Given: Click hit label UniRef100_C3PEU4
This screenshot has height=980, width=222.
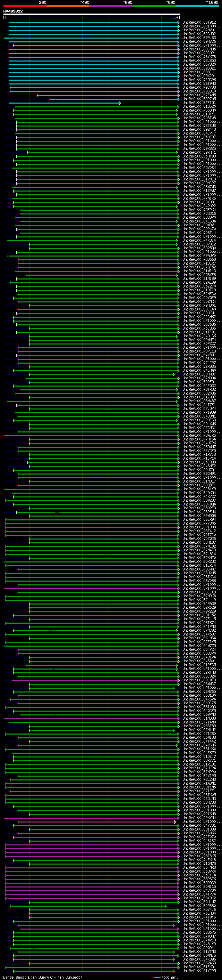Looking at the screenshot, I should [x=199, y=512].
